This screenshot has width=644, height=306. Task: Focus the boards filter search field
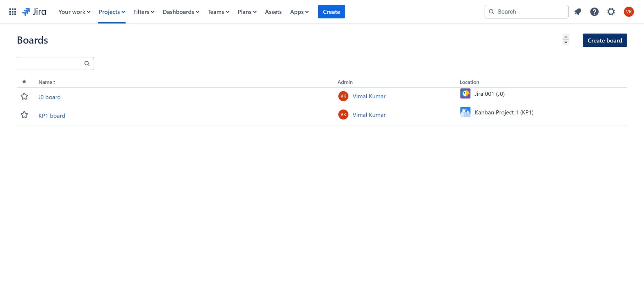click(x=50, y=64)
